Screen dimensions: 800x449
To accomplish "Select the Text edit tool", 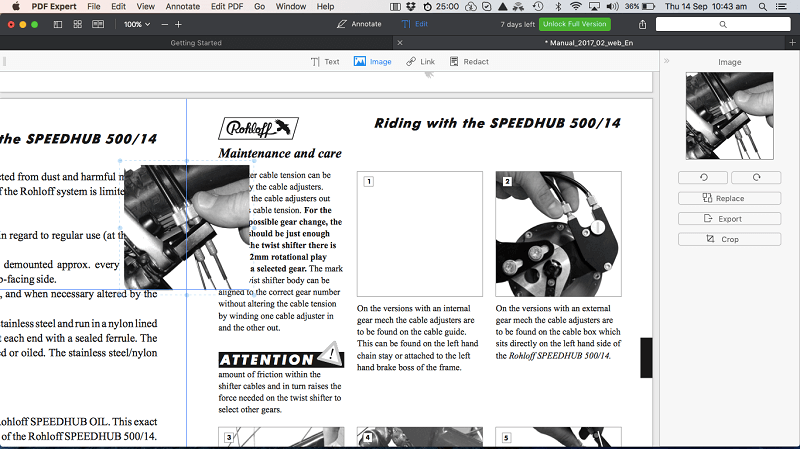I will [325, 62].
